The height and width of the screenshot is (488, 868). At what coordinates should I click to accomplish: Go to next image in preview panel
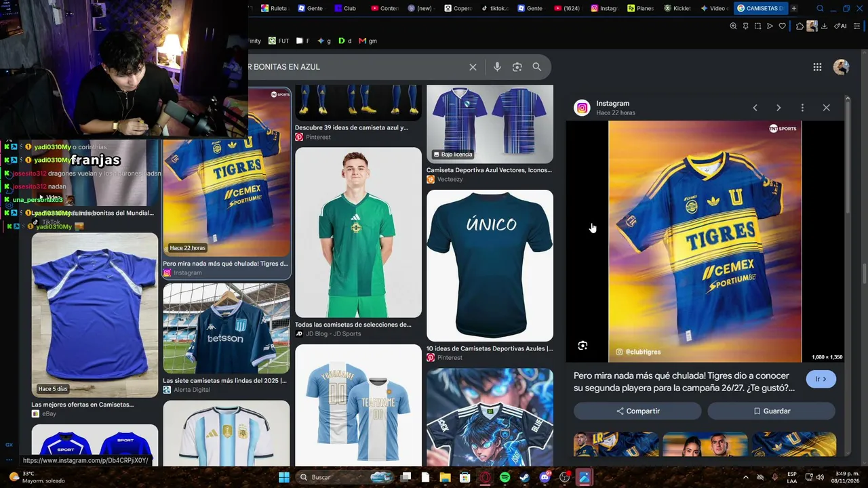[x=778, y=108]
